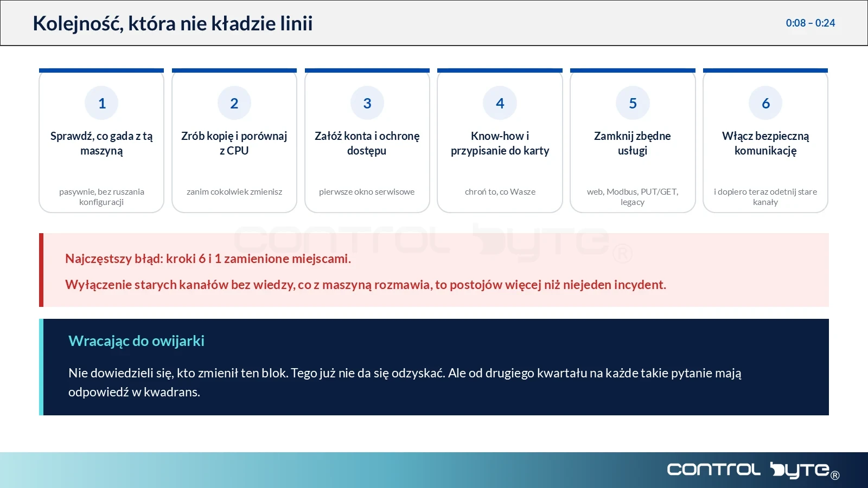Click the "0:08 – 0:24" time range
The image size is (868, 488).
pyautogui.click(x=810, y=23)
